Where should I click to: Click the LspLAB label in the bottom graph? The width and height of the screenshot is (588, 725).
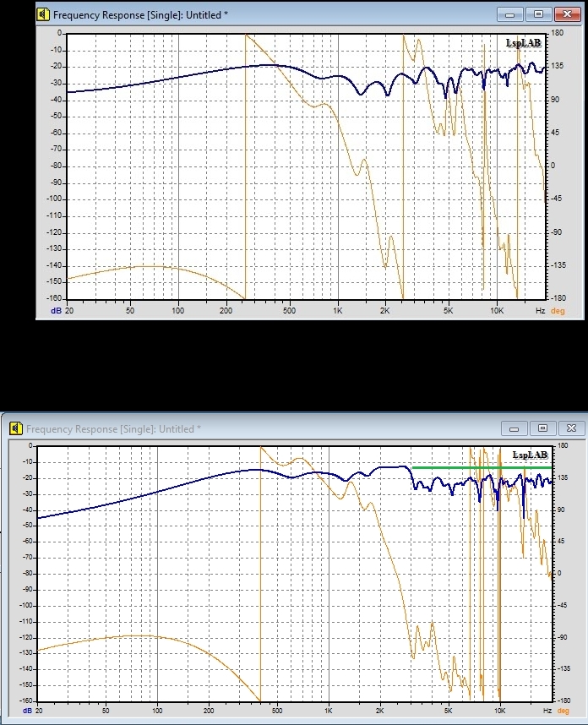pos(530,455)
